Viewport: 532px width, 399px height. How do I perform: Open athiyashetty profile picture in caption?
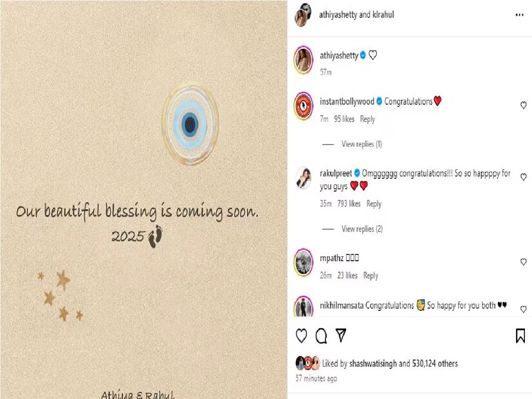tap(303, 60)
